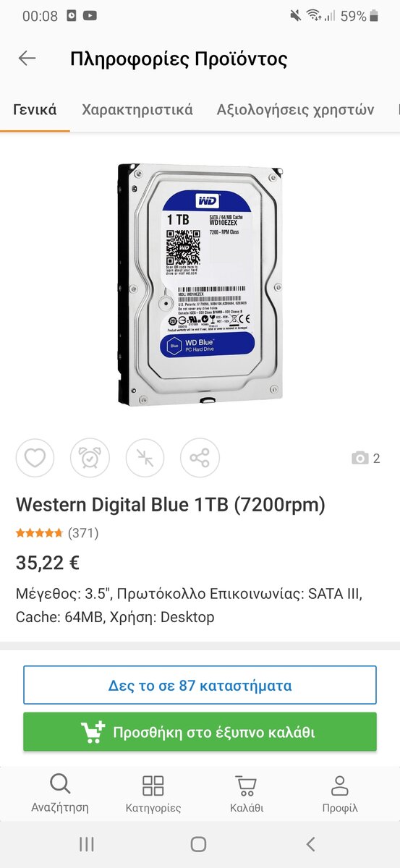Open Κατηγορίες in bottom navigation
The height and width of the screenshot is (868, 400).
[x=153, y=793]
